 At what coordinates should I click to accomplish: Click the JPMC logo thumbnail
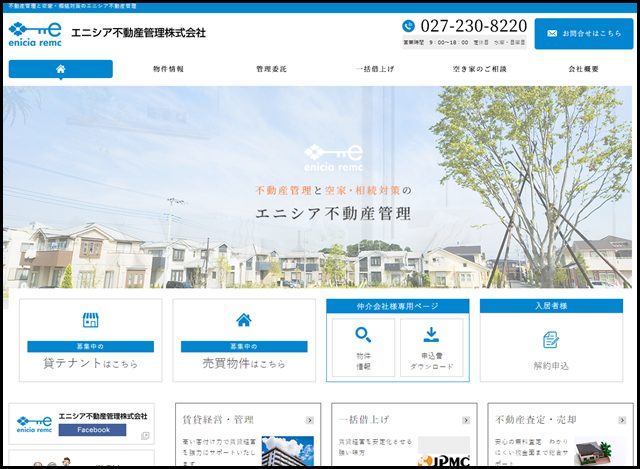(x=444, y=451)
